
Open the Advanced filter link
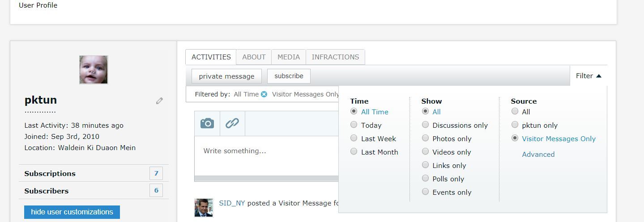[x=538, y=155]
